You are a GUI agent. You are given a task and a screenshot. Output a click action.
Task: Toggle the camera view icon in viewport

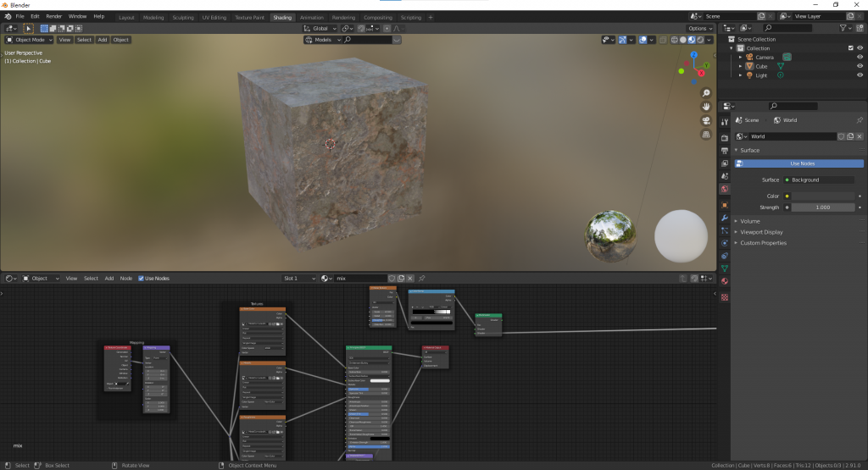coord(706,120)
